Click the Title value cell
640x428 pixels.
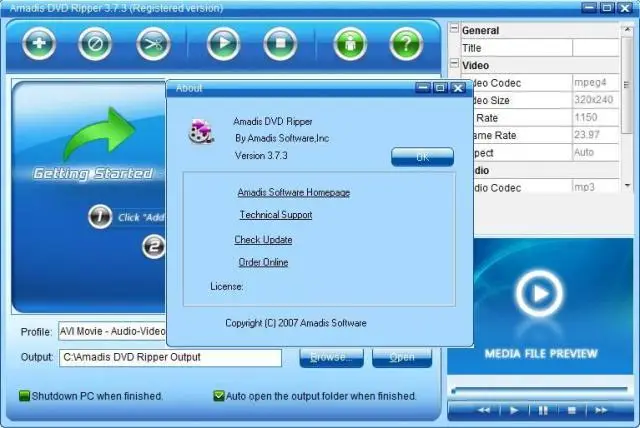(596, 48)
